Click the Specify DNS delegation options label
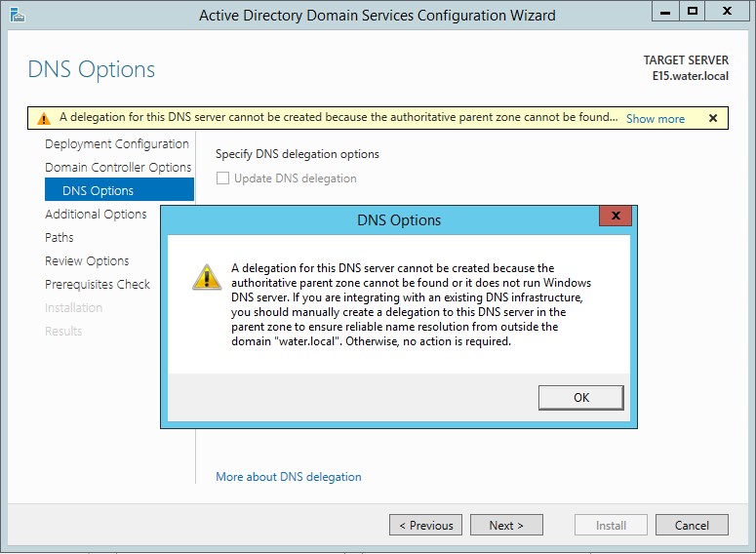Viewport: 756px width, 554px height. pos(297,154)
